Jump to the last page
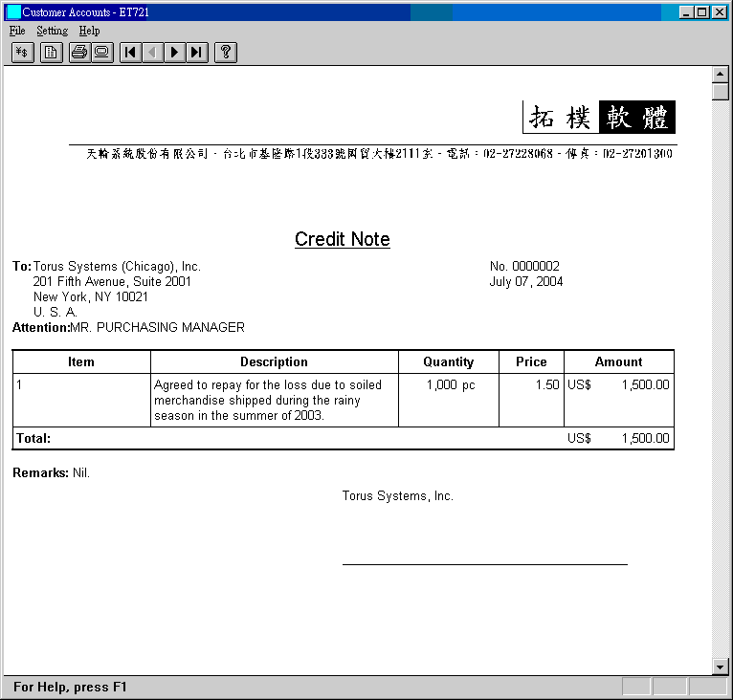733x700 pixels. (x=196, y=52)
